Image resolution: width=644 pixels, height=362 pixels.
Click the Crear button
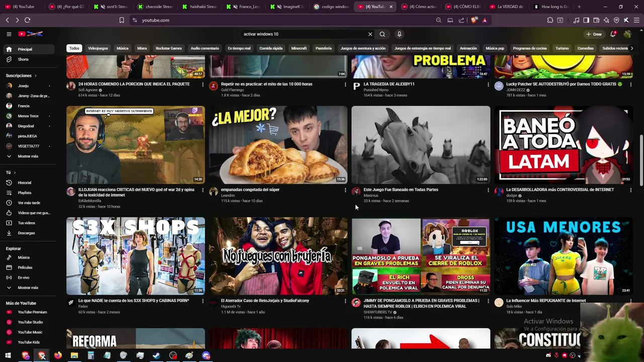click(594, 34)
